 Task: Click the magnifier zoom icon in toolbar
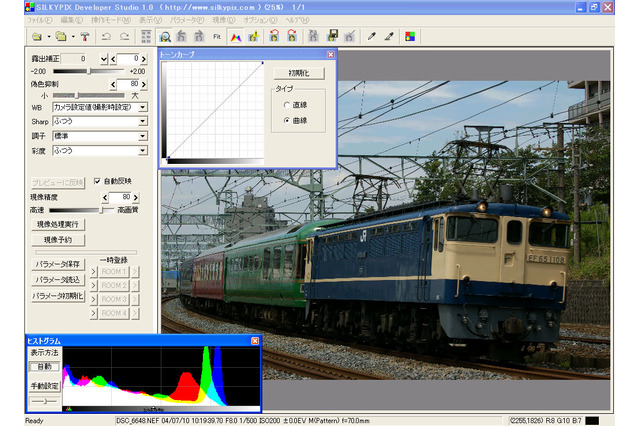(x=166, y=36)
